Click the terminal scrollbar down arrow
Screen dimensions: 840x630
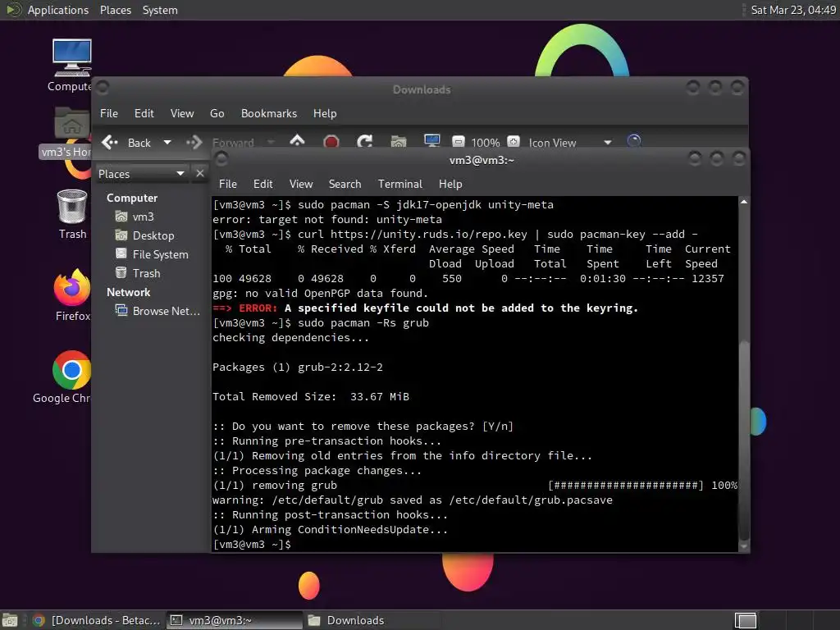pyautogui.click(x=744, y=546)
